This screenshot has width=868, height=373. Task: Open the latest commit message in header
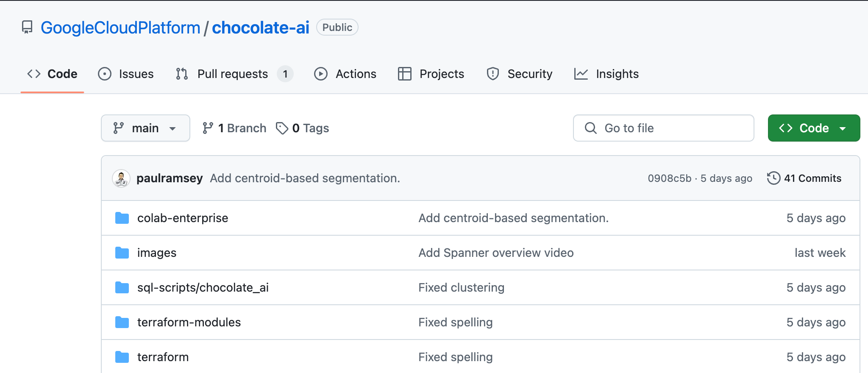[305, 178]
